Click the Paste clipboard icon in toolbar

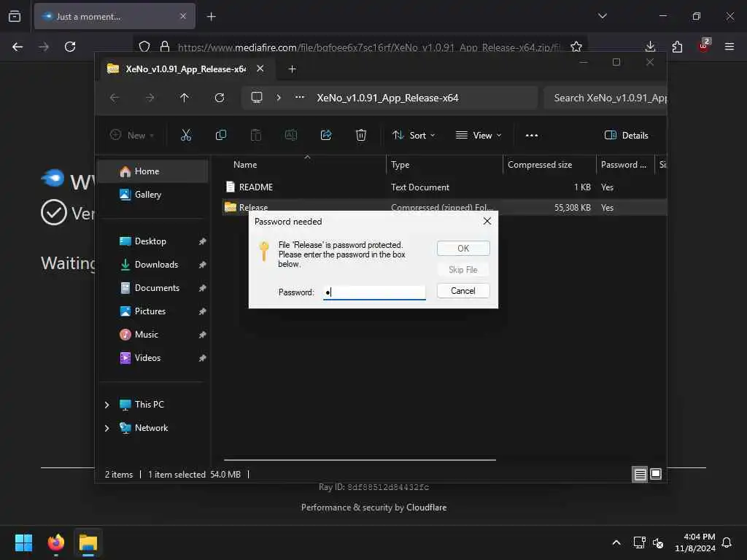coord(256,135)
